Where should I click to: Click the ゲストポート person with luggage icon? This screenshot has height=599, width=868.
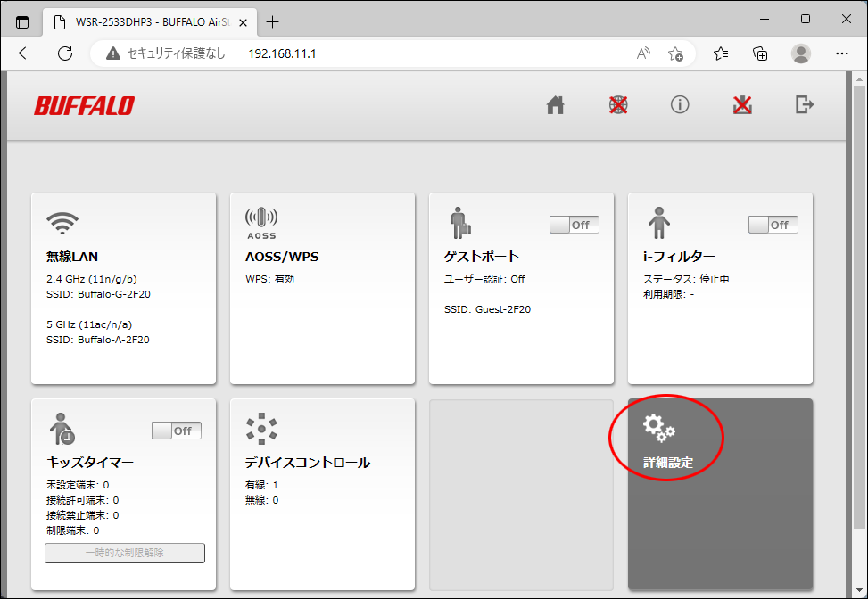point(460,223)
